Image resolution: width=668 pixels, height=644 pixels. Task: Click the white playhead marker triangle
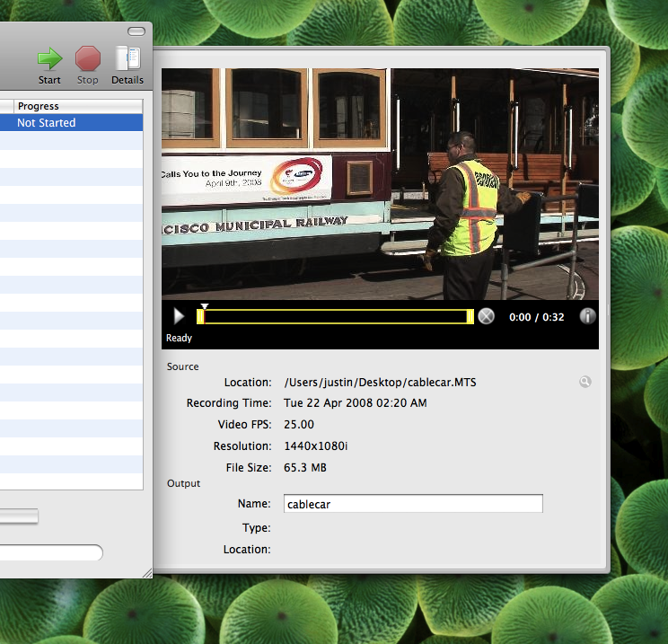205,306
